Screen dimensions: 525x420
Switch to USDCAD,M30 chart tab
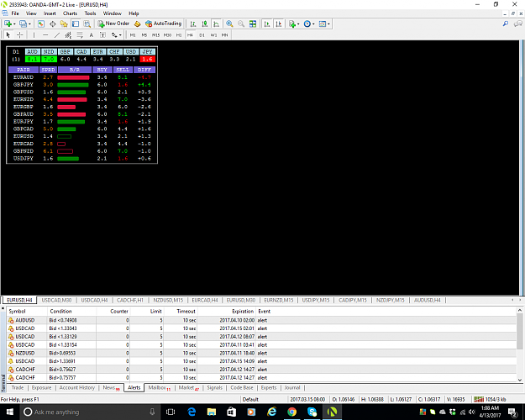coord(56,300)
